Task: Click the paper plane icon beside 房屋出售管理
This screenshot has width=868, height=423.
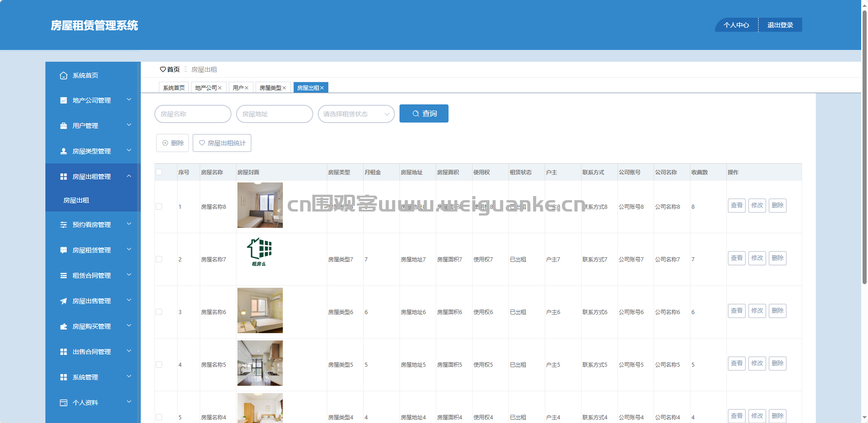Action: point(64,301)
